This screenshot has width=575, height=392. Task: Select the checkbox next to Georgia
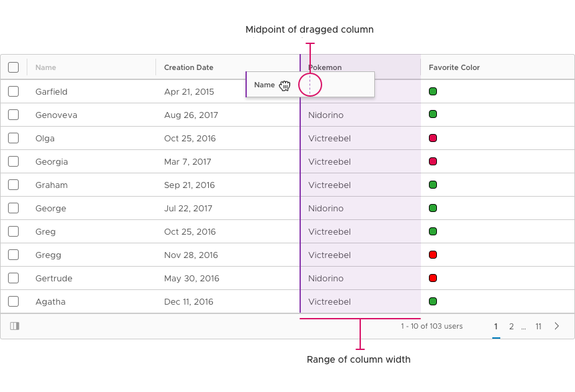click(13, 161)
